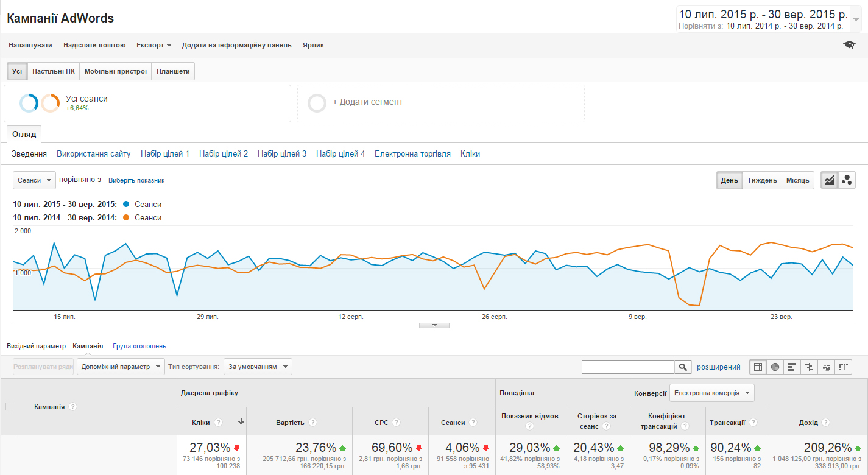Viewport: 868px width, 475px height.
Task: Switch to Набір цілей 3 view
Action: pyautogui.click(x=282, y=154)
